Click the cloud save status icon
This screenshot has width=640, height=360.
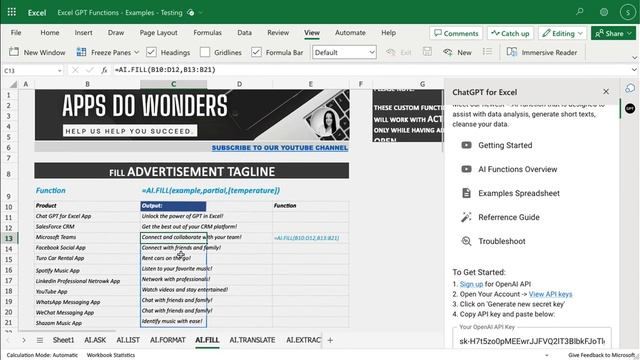point(191,13)
